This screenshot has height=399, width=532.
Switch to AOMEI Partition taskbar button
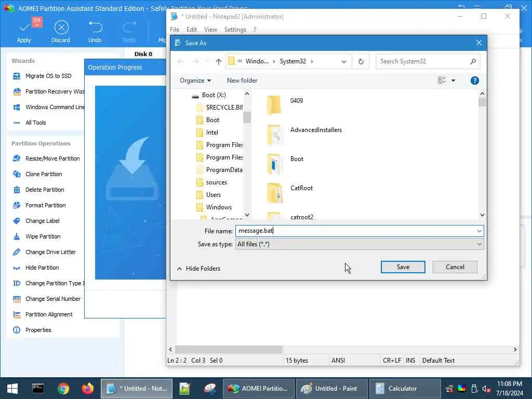[259, 389]
